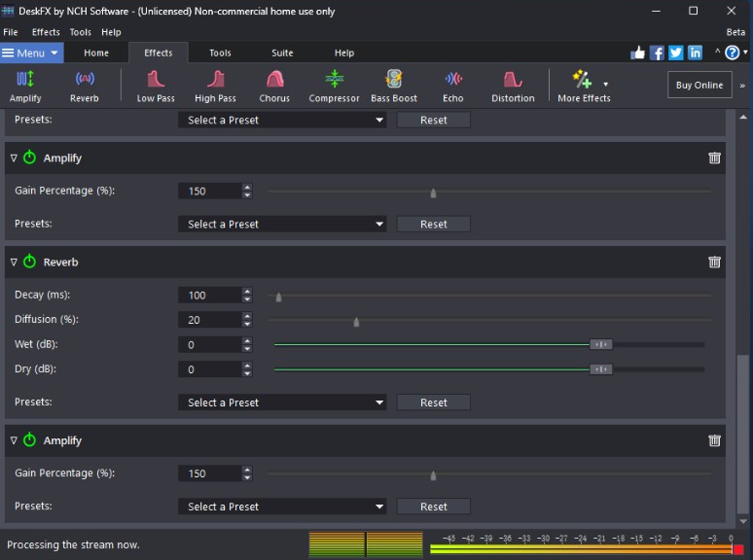Image resolution: width=753 pixels, height=560 pixels.
Task: Expand the More Effects dropdown arrow
Action: click(x=606, y=85)
